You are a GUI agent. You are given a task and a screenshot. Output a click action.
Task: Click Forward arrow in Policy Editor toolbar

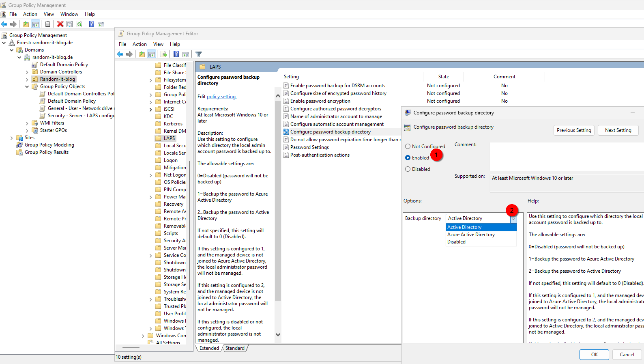tap(129, 54)
